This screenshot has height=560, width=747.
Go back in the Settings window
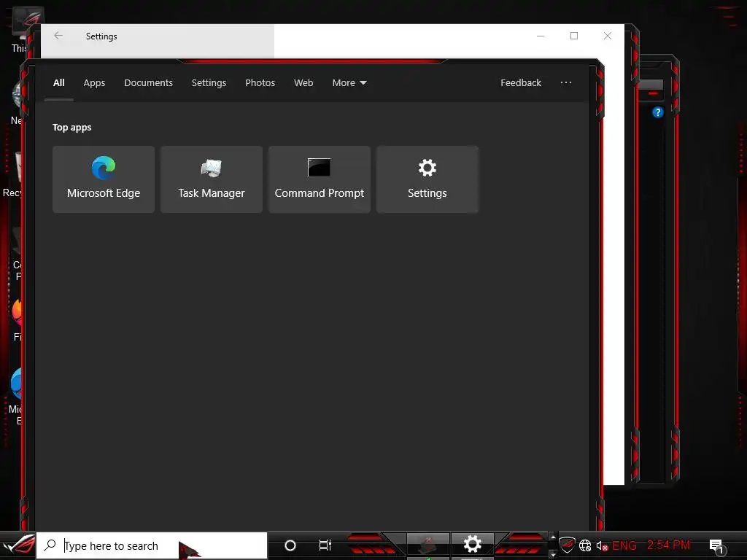[58, 36]
